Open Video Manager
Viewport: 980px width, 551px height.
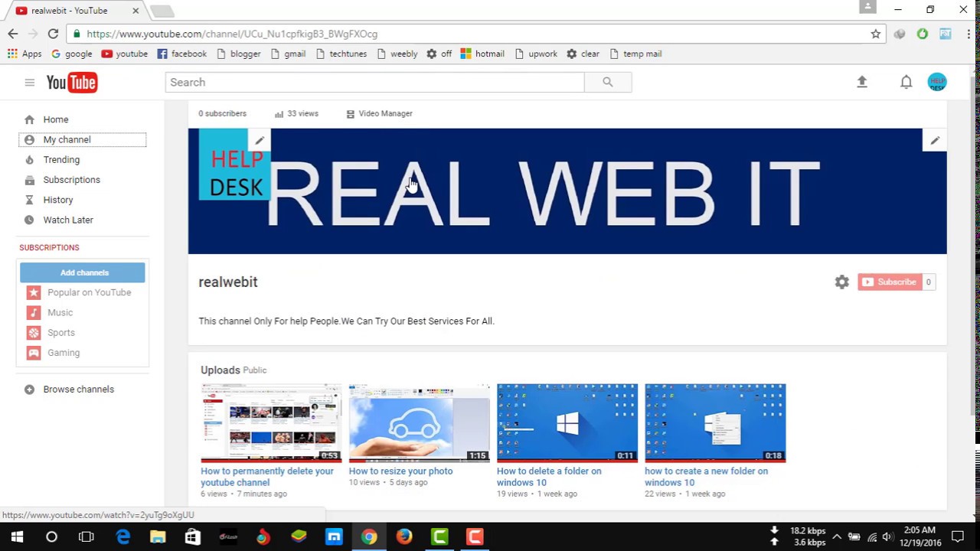click(x=379, y=114)
